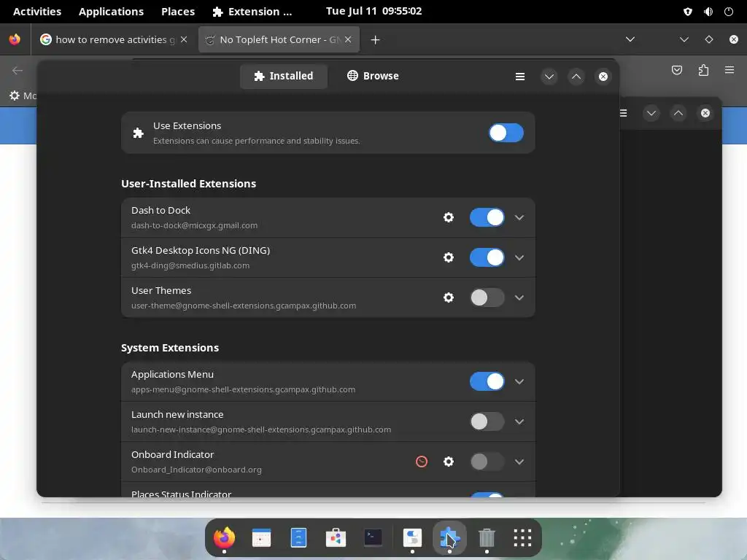Click Extension Manager puzzle icon in dock
The width and height of the screenshot is (747, 560).
[449, 537]
